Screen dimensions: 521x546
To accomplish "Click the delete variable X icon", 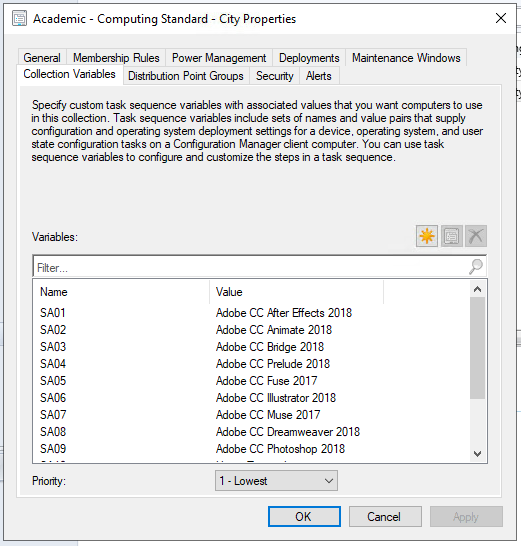I will tap(476, 236).
